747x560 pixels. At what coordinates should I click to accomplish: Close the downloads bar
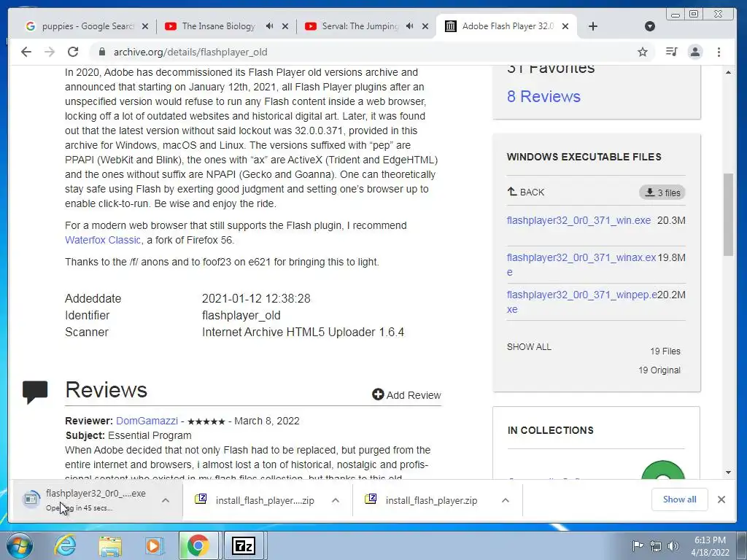[x=721, y=499]
